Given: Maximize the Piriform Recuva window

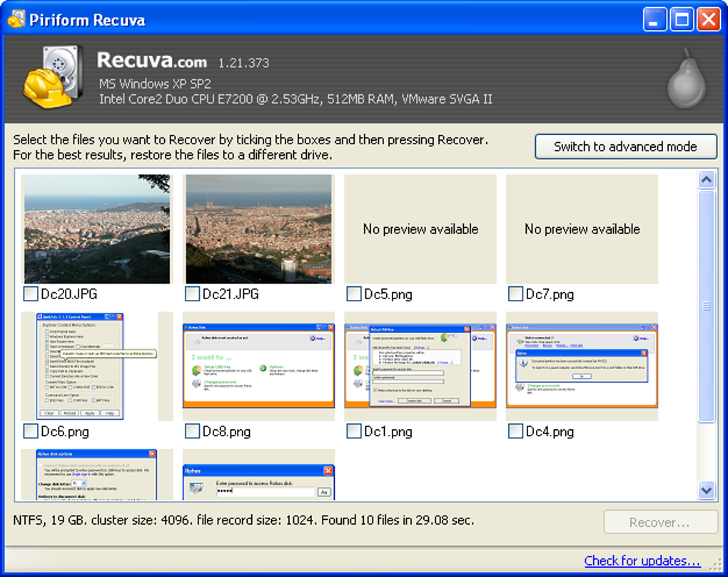Looking at the screenshot, I should coord(682,19).
